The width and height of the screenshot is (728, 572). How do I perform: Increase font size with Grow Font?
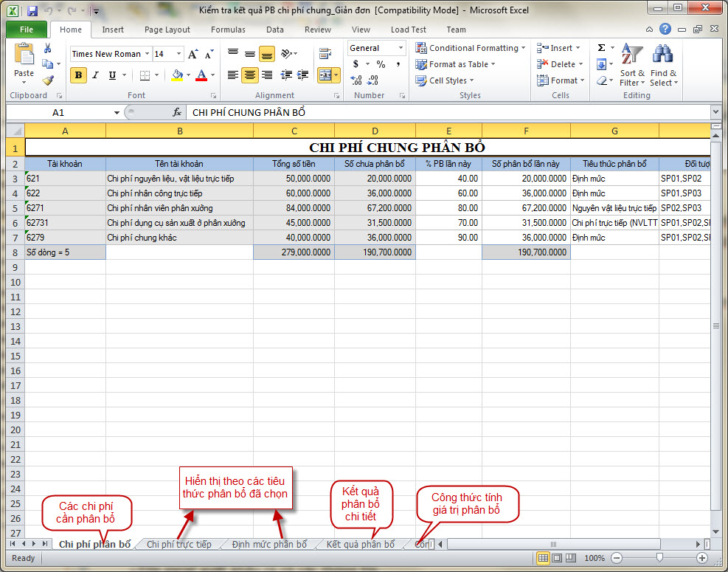193,54
